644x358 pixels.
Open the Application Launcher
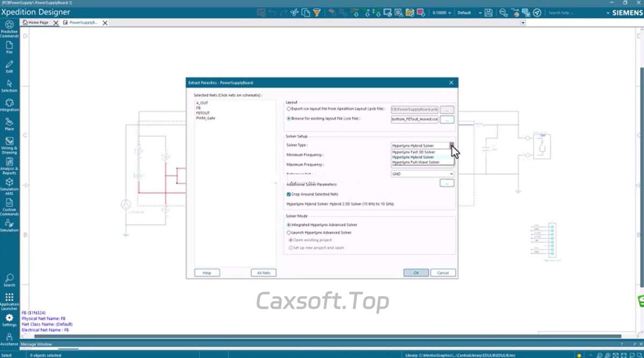click(9, 301)
